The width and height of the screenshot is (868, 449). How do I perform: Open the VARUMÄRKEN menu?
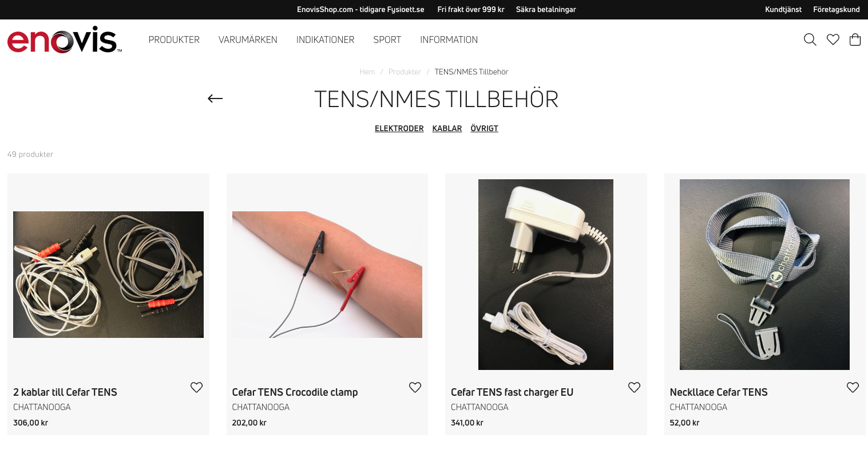point(248,40)
